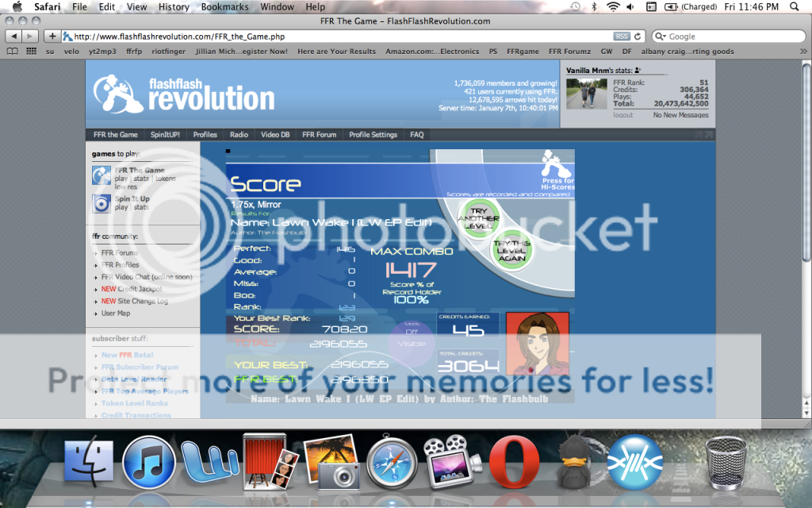Open Photo Booth from the Dock
The height and width of the screenshot is (508, 812).
click(x=264, y=461)
